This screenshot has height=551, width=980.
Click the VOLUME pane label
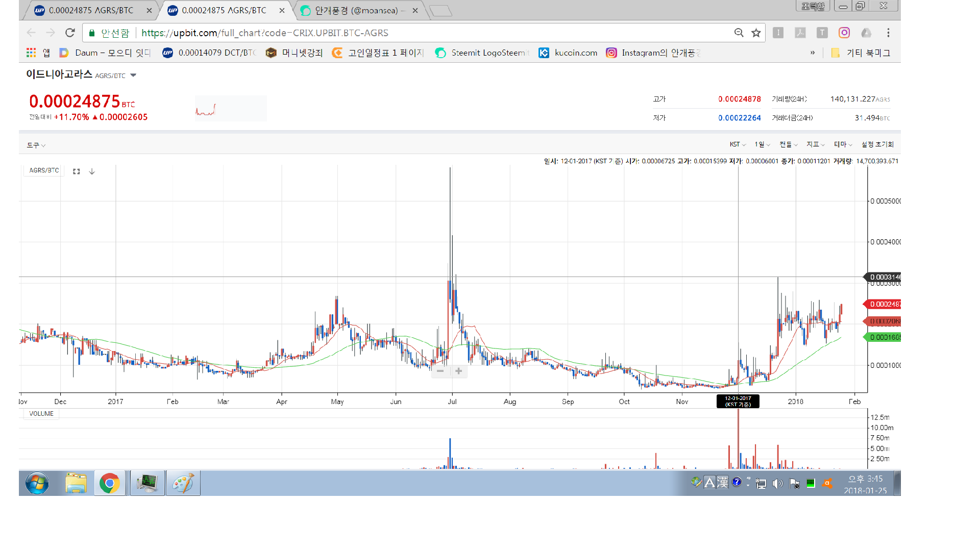(41, 414)
